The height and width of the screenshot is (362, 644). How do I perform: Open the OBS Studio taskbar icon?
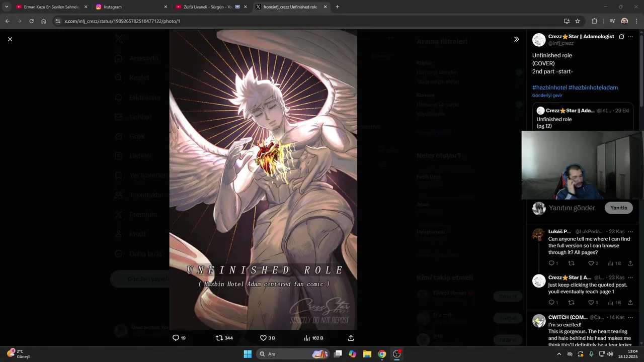396,354
